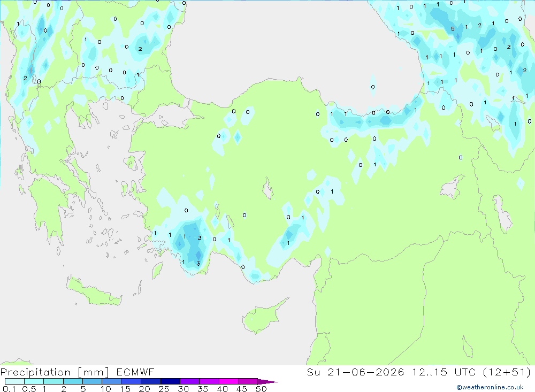This screenshot has height=392, width=535.
Task: Choose the 20–25 mm legend color swatch
Action: point(151,381)
